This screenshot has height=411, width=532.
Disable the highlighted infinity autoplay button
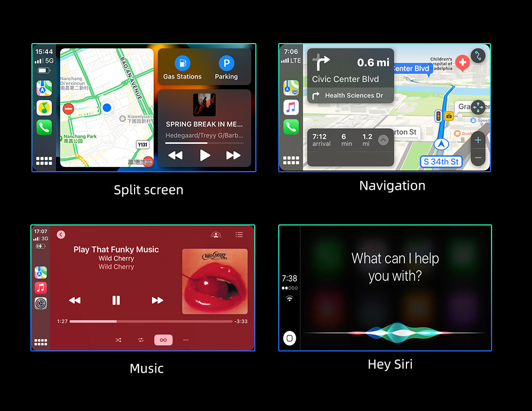click(x=163, y=340)
